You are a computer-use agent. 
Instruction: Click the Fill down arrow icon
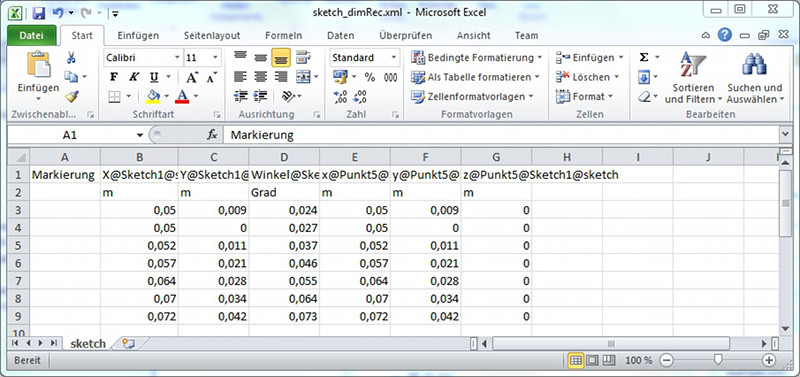(644, 78)
